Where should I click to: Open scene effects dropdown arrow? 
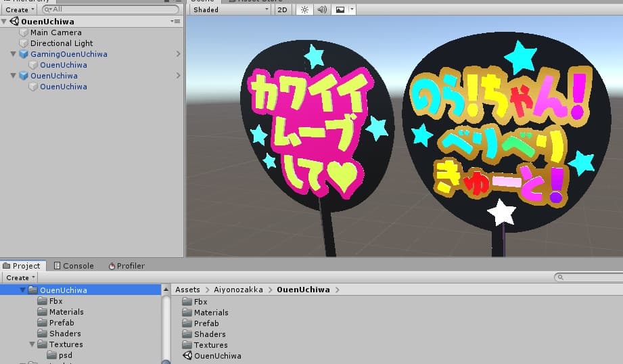352,9
